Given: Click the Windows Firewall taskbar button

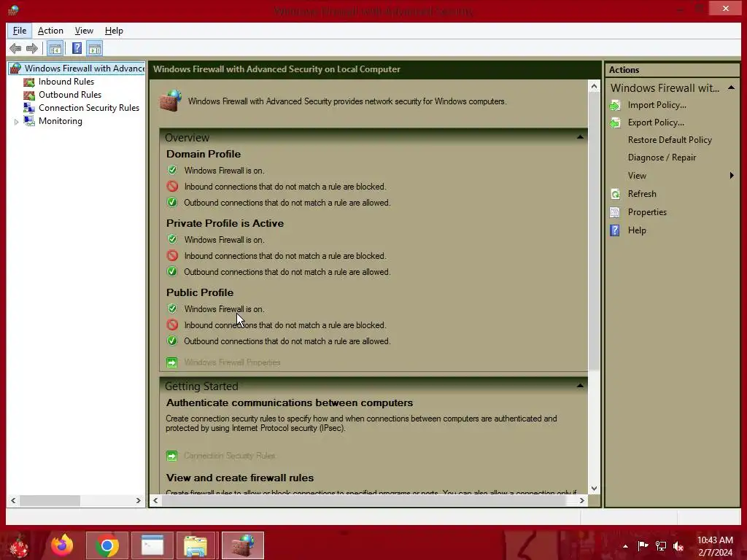Looking at the screenshot, I should pyautogui.click(x=242, y=545).
